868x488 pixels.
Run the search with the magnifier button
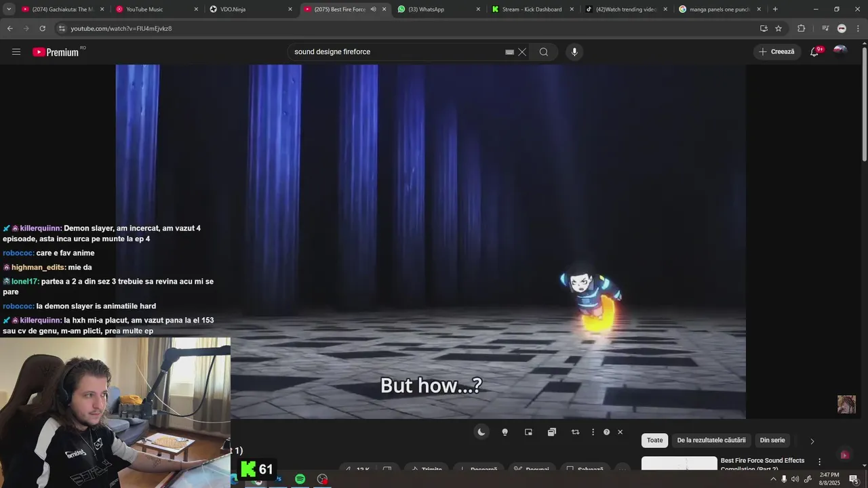point(544,52)
